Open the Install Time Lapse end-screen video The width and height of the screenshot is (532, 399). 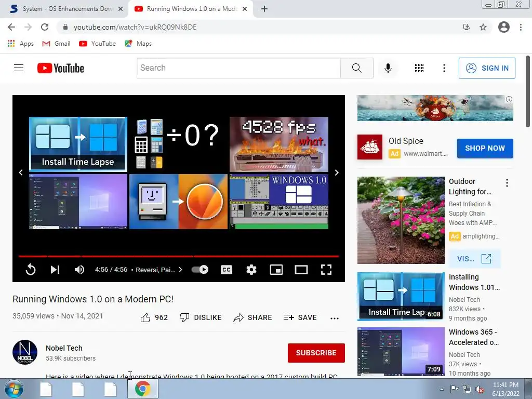pos(78,144)
